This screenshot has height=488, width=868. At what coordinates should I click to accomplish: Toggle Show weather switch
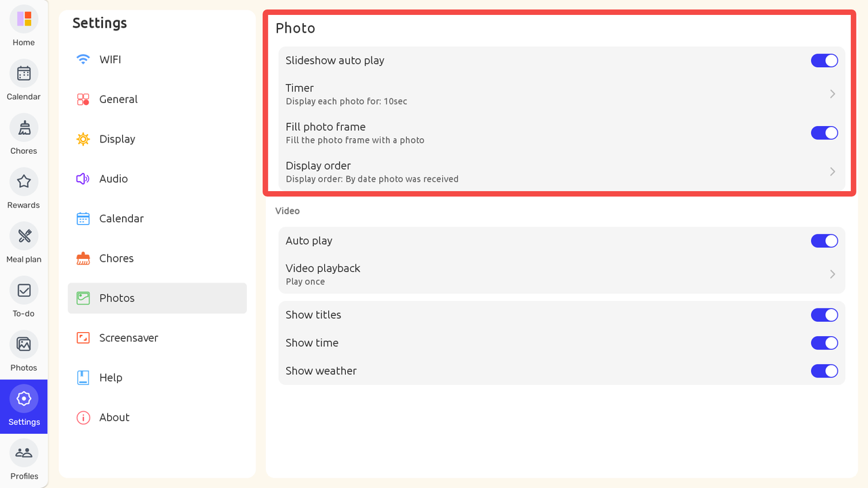pos(824,371)
